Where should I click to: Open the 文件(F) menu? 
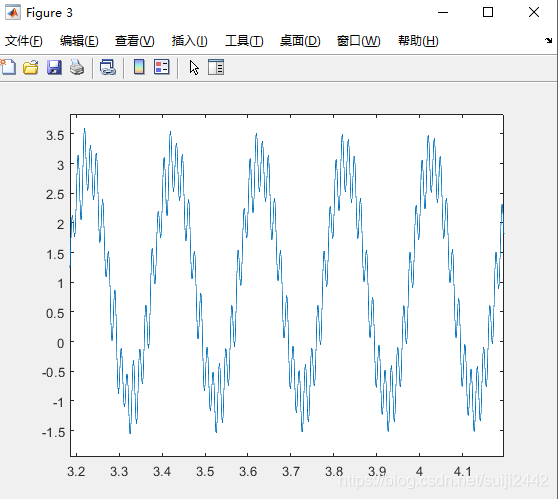(x=23, y=41)
